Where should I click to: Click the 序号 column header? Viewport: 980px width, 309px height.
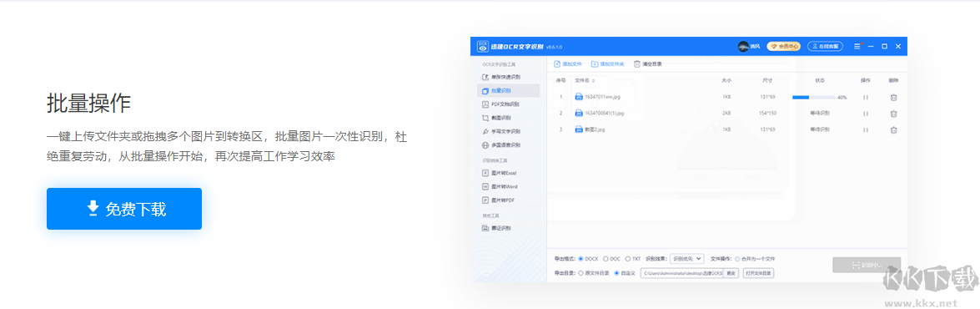[x=560, y=81]
